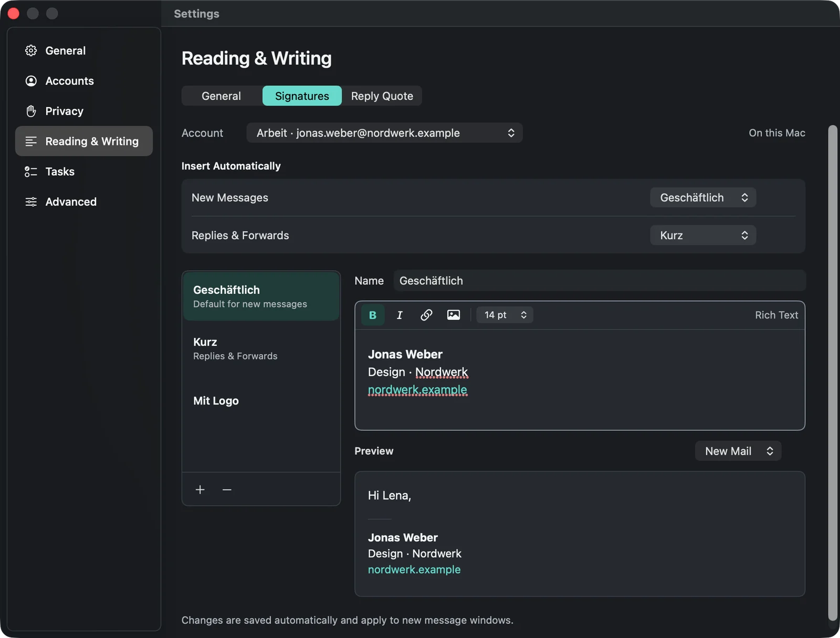Click the signature Name input field
The height and width of the screenshot is (638, 840).
599,281
